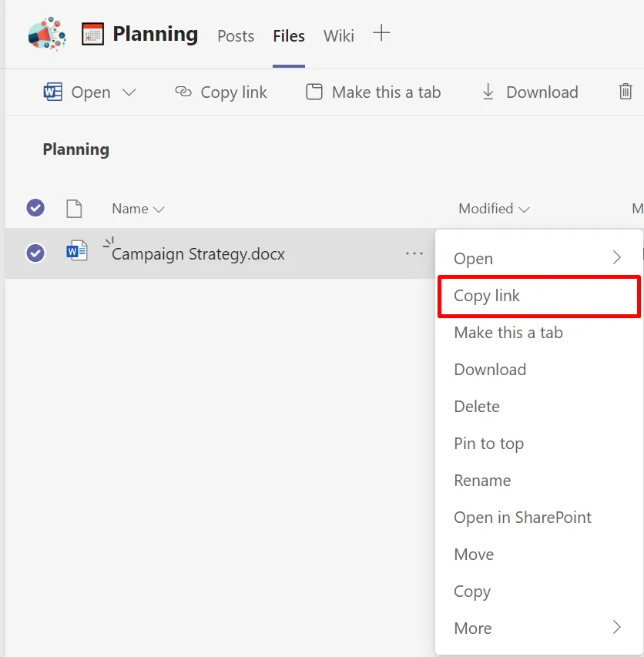
Task: Toggle the select all files checkmark
Action: pyautogui.click(x=35, y=208)
